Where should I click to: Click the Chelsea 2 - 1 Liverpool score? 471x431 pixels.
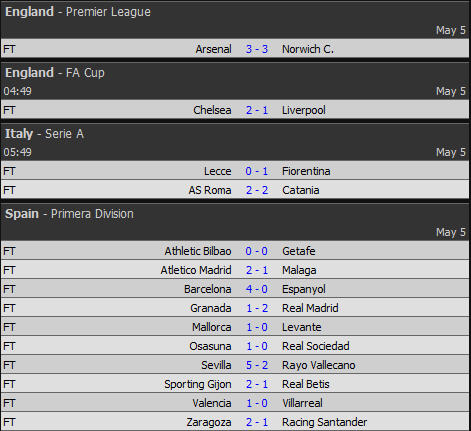pyautogui.click(x=257, y=110)
